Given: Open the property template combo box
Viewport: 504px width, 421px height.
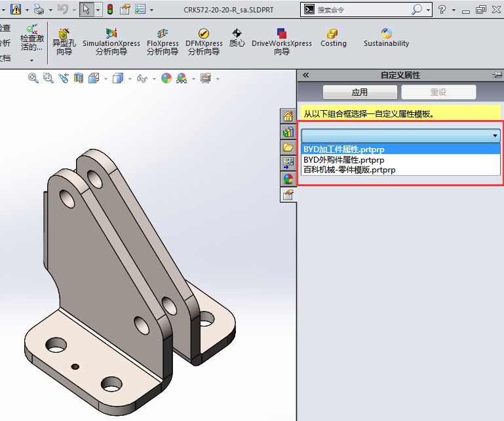Looking at the screenshot, I should (x=400, y=136).
